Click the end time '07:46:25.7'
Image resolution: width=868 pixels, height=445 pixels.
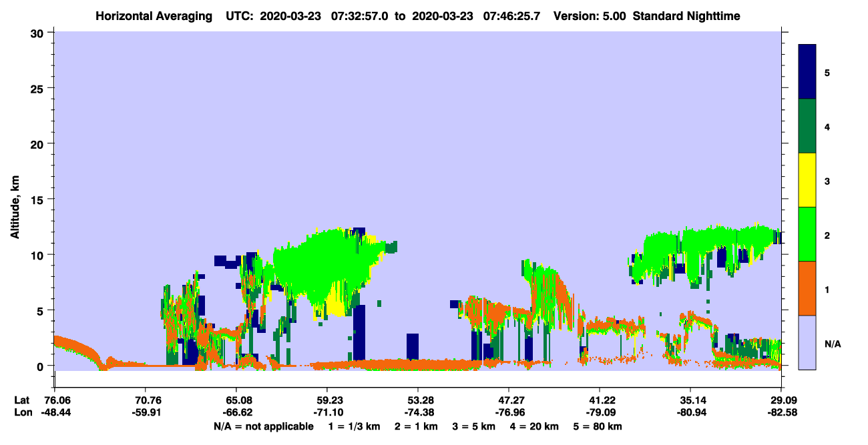click(511, 15)
